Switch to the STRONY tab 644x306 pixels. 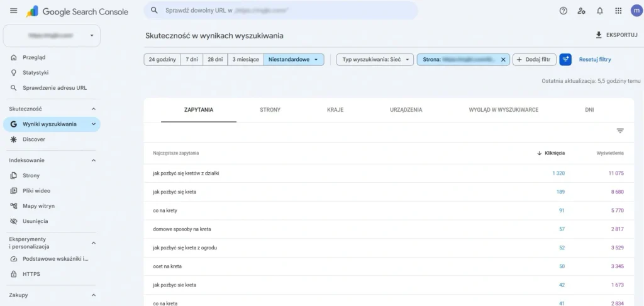pos(270,110)
